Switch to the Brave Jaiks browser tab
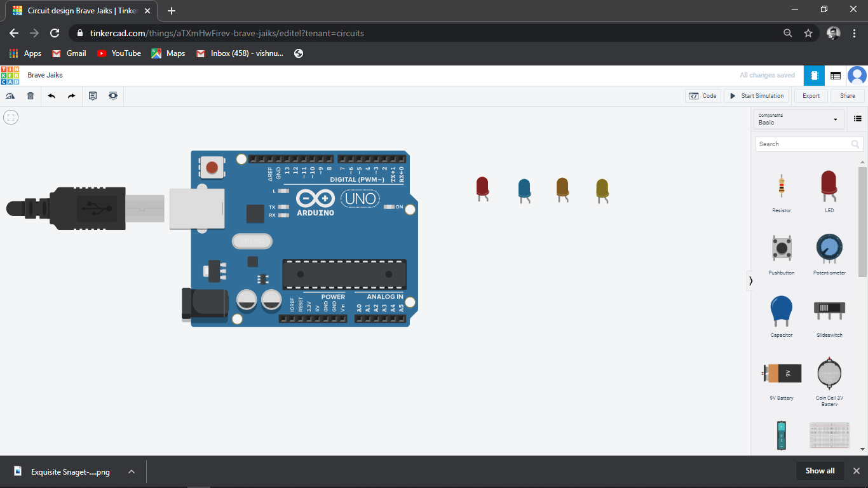The width and height of the screenshot is (868, 488). [x=76, y=10]
